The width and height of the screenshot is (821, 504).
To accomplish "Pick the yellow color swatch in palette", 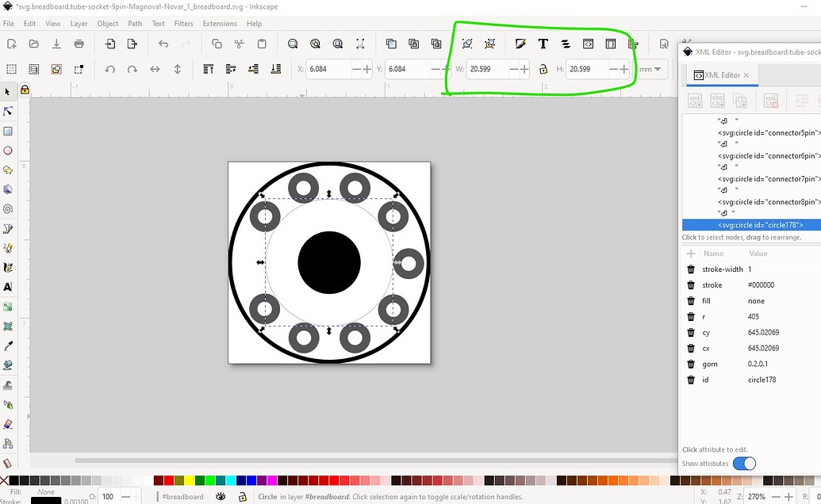I will pos(189,480).
